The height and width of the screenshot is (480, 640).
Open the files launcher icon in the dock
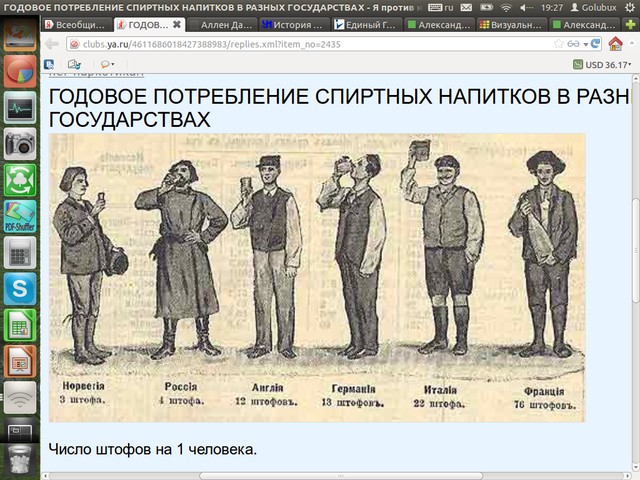point(20,36)
